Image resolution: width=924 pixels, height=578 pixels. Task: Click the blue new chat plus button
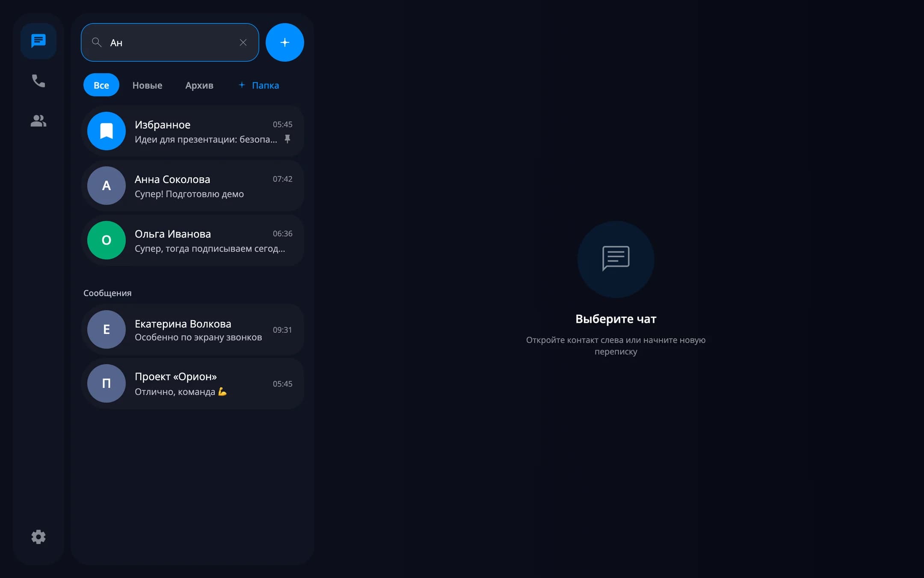(x=285, y=42)
